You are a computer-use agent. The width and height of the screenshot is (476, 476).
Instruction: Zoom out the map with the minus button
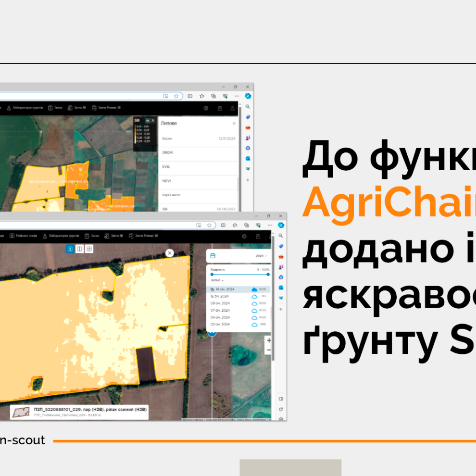[x=269, y=350]
